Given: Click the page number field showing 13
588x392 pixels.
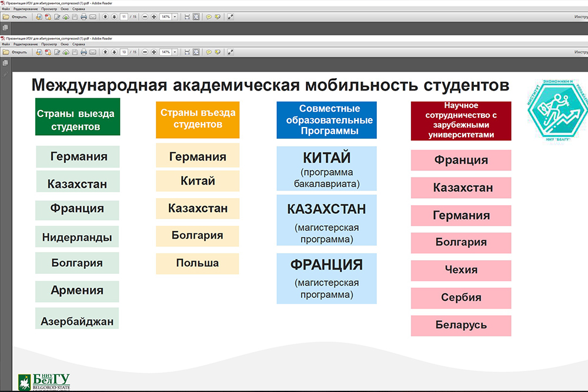Looking at the screenshot, I should coord(124,52).
